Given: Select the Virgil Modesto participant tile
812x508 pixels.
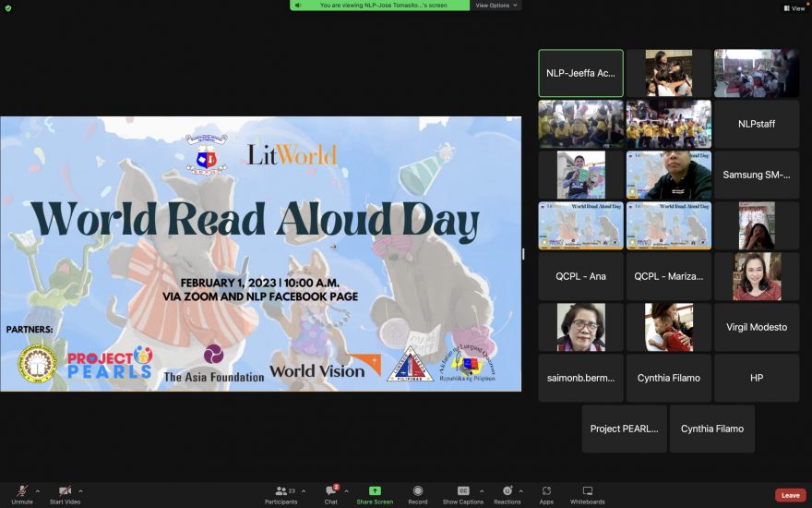Looking at the screenshot, I should pyautogui.click(x=757, y=327).
